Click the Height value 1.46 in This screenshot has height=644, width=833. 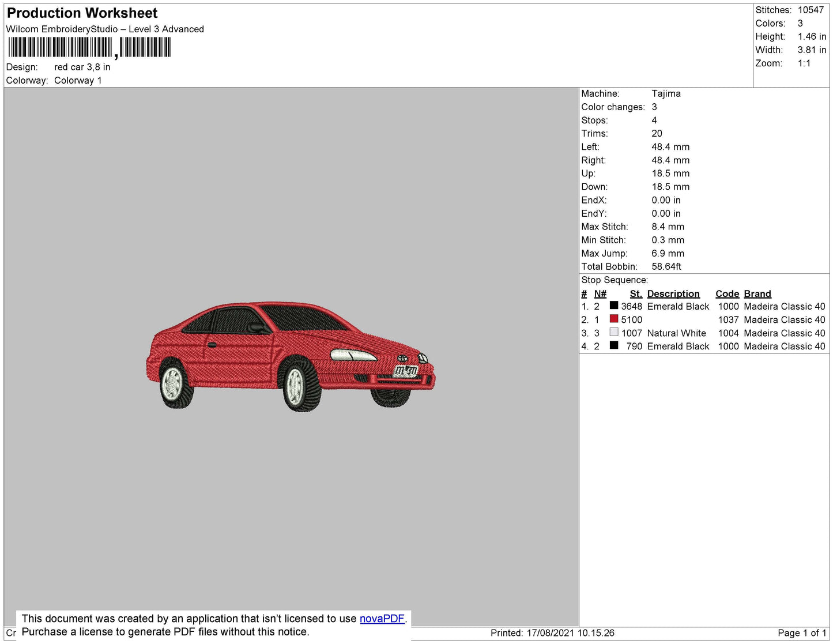pos(812,37)
